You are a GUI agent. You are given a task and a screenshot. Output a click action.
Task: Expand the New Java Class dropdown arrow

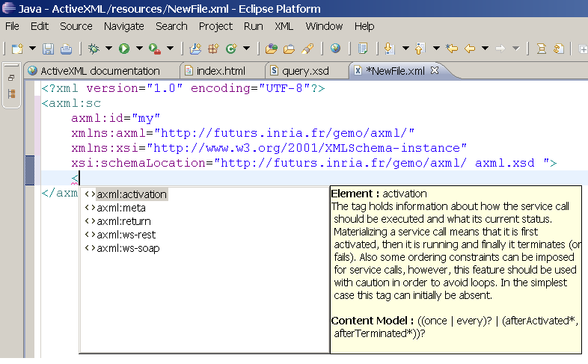tap(246, 49)
